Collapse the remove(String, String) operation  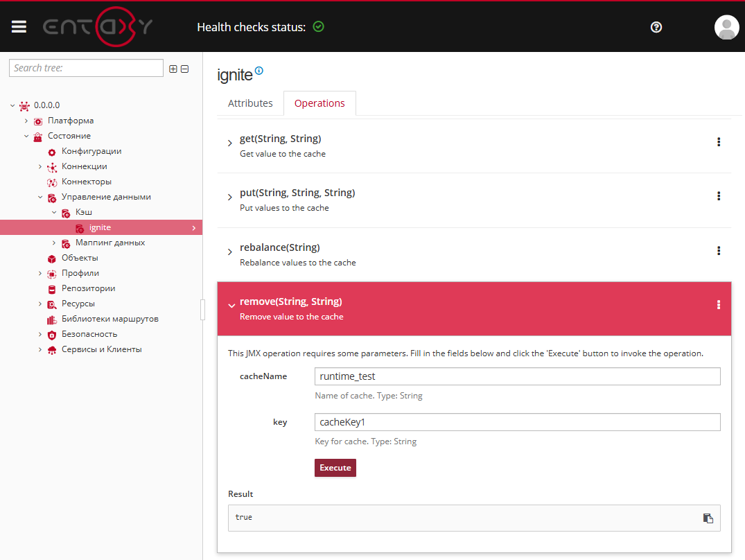click(231, 306)
